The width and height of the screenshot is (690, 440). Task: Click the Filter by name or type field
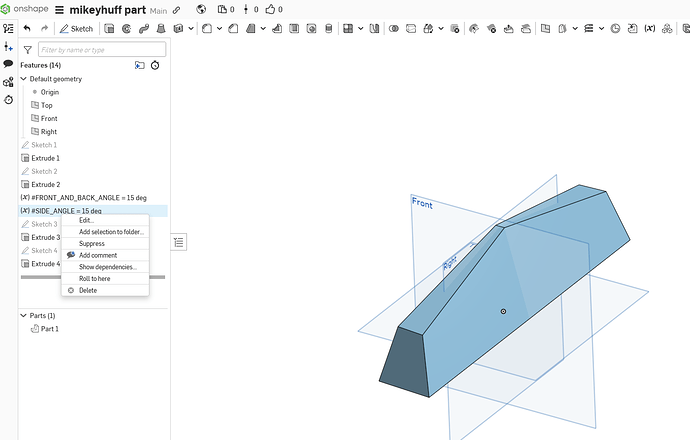pyautogui.click(x=102, y=50)
